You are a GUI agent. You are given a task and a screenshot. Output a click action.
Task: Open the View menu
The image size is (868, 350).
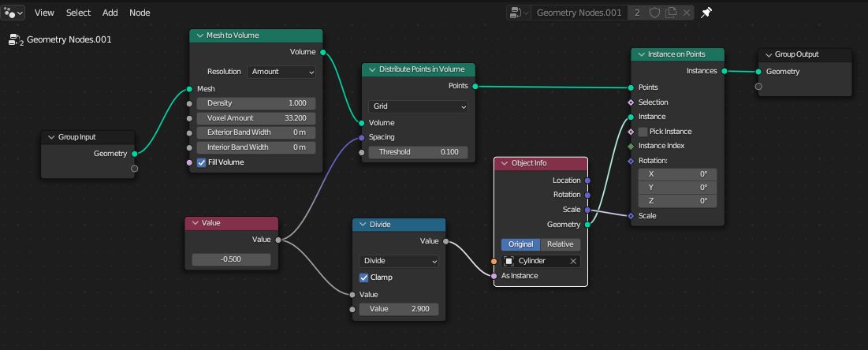(x=44, y=12)
